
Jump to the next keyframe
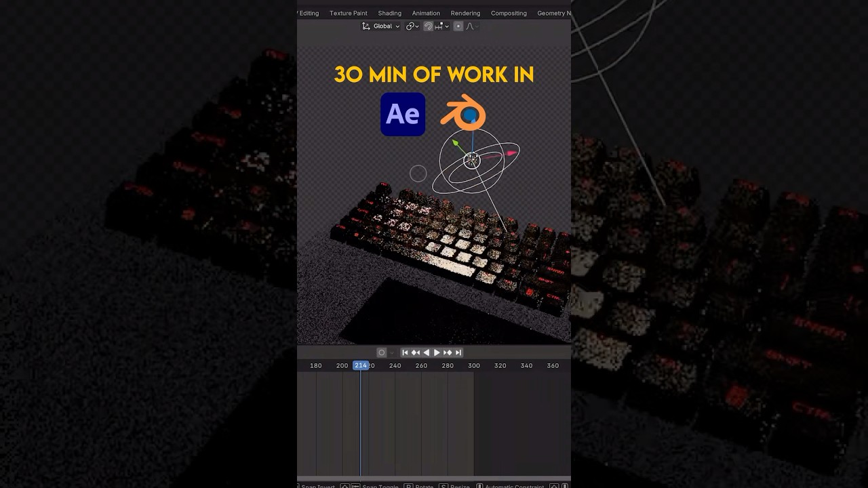click(448, 352)
